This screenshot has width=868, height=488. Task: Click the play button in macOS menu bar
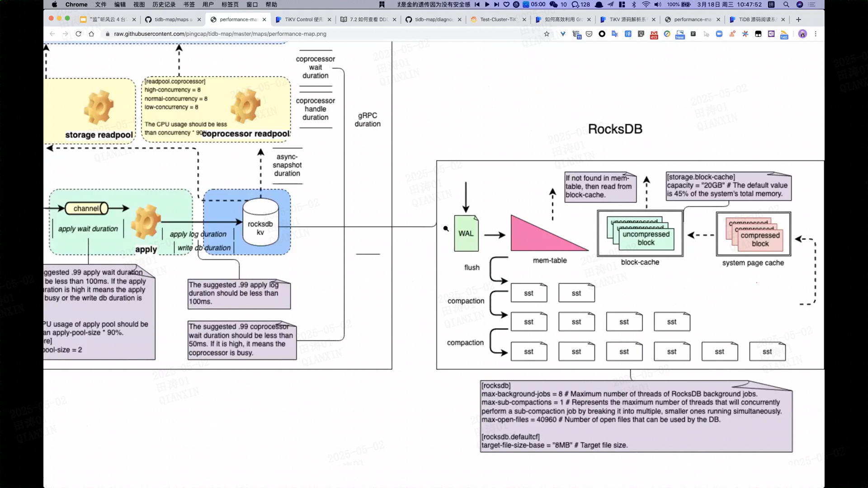click(487, 5)
